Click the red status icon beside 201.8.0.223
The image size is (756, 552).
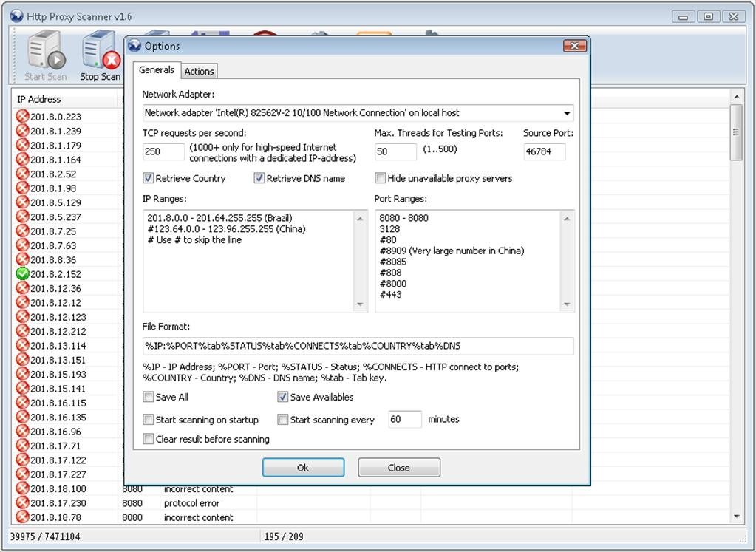pos(22,116)
